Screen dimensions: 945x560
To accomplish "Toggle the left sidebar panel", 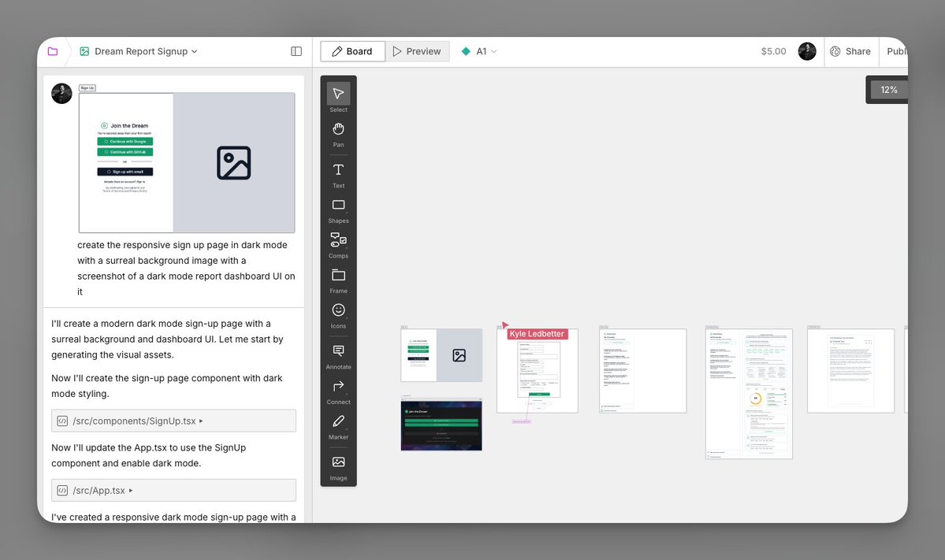I will pos(296,50).
